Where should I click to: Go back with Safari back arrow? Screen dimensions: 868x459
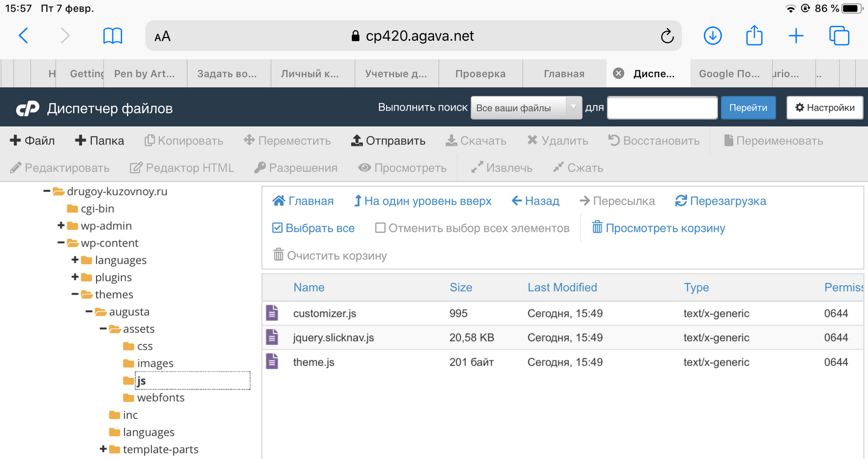click(x=24, y=35)
